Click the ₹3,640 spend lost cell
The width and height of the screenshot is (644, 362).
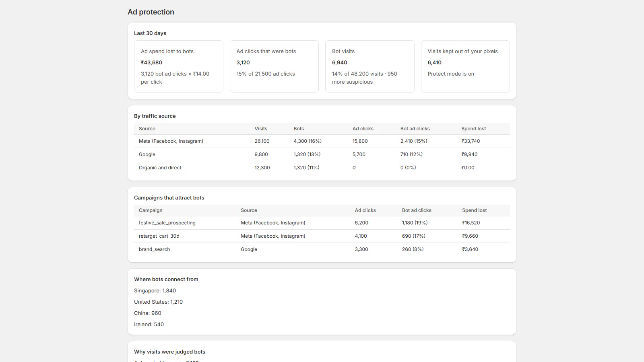(470, 249)
